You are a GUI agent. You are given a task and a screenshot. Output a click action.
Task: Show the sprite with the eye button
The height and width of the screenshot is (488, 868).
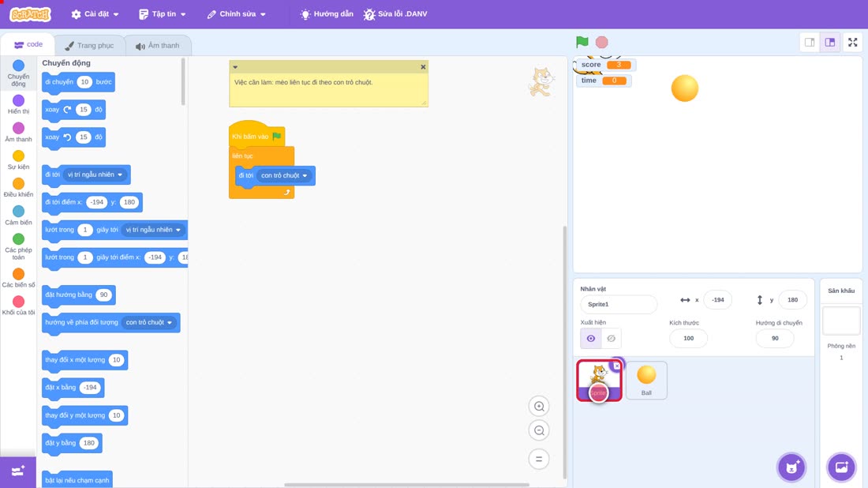coord(591,339)
